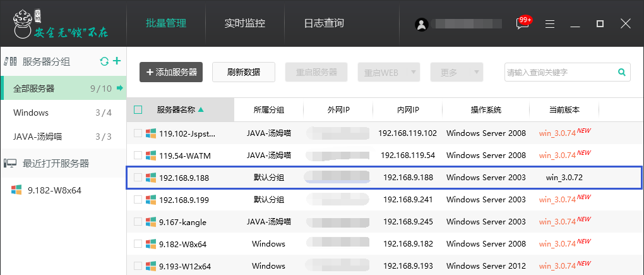Click the 添加服务器 button
Viewport: 644px width, 275px height.
click(x=171, y=72)
